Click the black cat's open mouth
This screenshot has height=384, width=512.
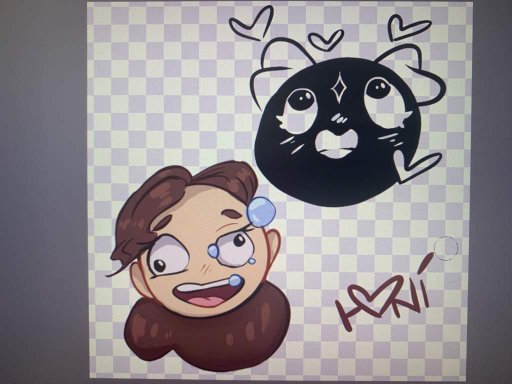pos(336,143)
